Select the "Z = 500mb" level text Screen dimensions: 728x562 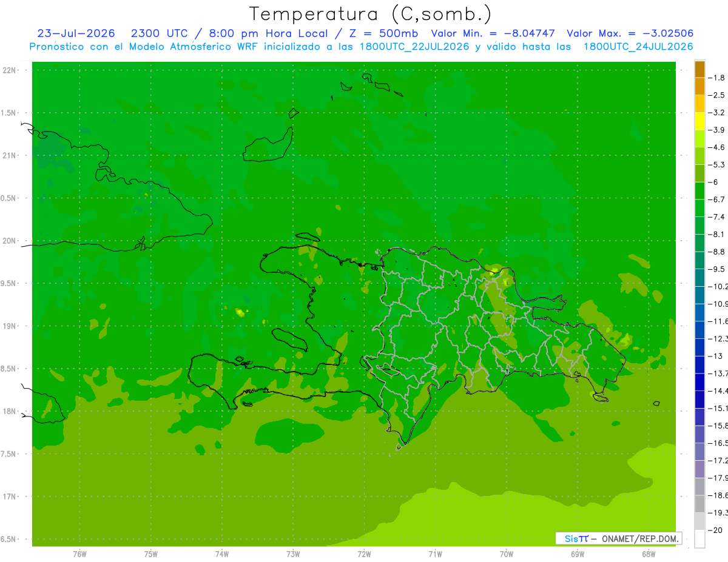(x=384, y=33)
